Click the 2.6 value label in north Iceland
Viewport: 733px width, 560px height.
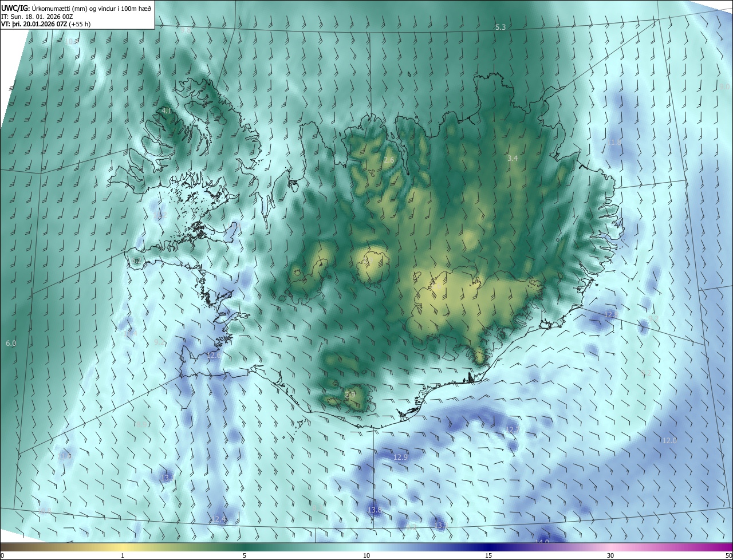[x=389, y=160]
